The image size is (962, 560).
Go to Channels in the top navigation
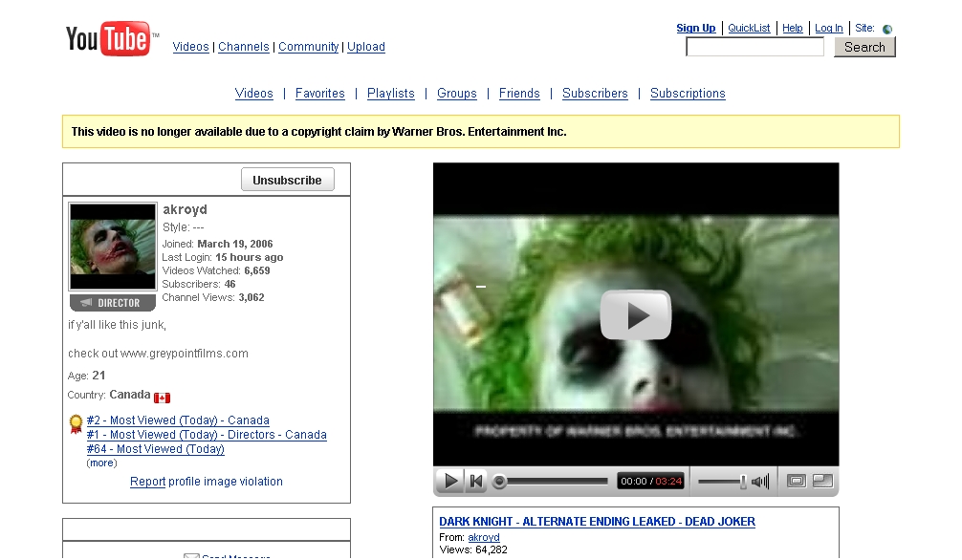(244, 47)
